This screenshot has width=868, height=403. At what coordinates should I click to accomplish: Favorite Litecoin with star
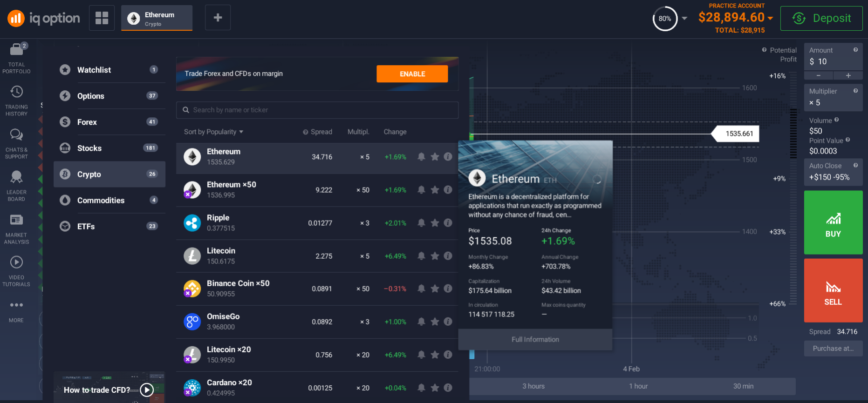pyautogui.click(x=435, y=256)
